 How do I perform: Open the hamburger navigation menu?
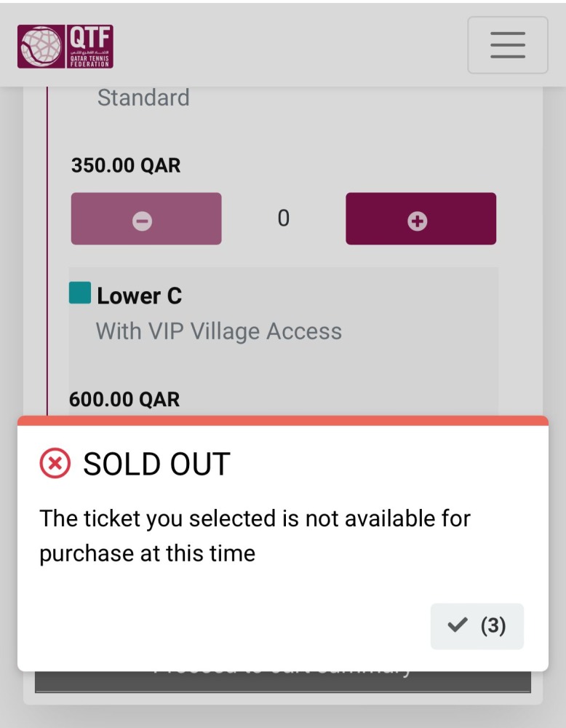[507, 45]
